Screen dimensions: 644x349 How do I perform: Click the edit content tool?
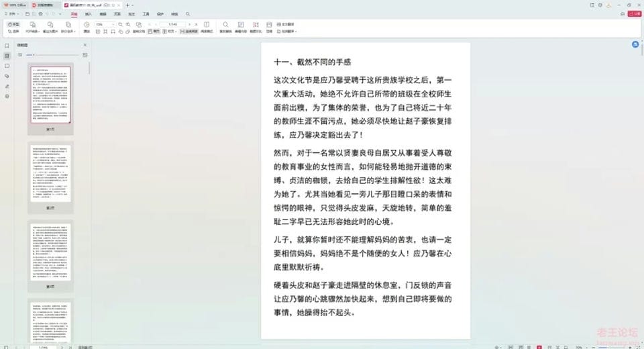click(x=241, y=28)
